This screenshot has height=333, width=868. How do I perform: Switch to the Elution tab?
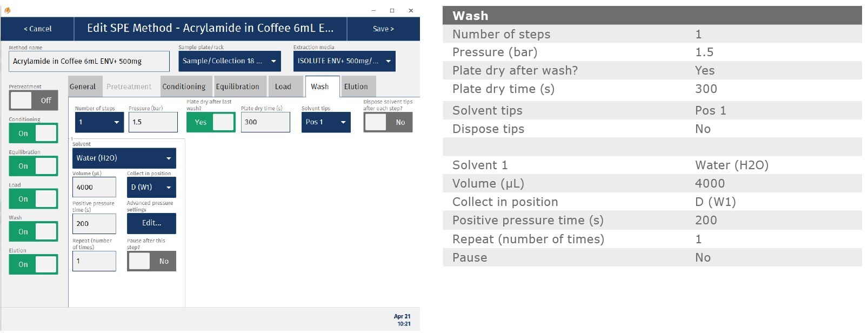356,86
